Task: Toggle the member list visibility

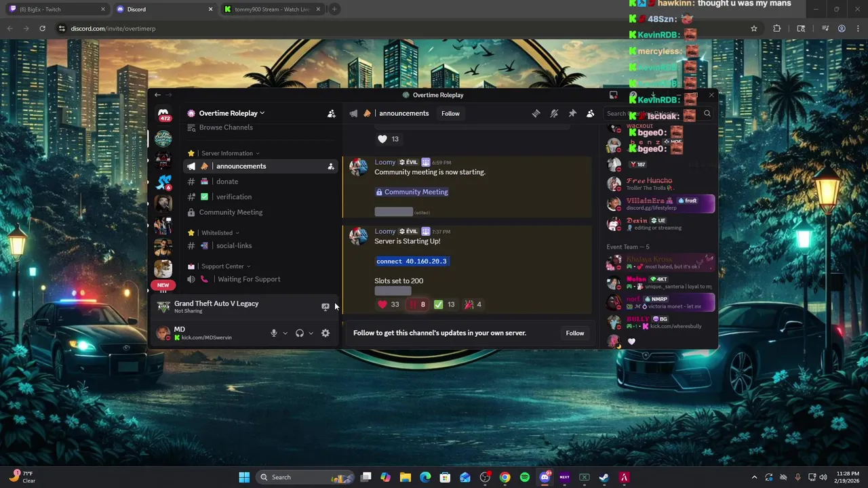Action: [591, 114]
